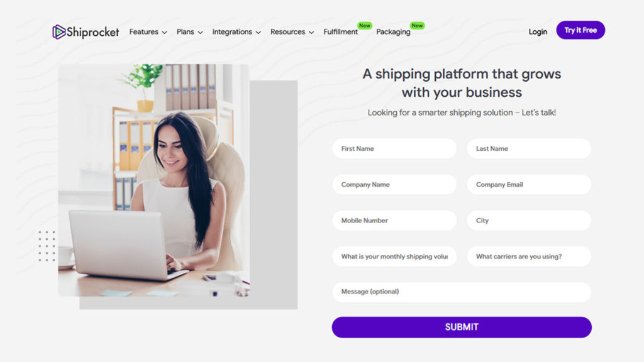
Task: Click the Try It Free button
Action: [580, 30]
